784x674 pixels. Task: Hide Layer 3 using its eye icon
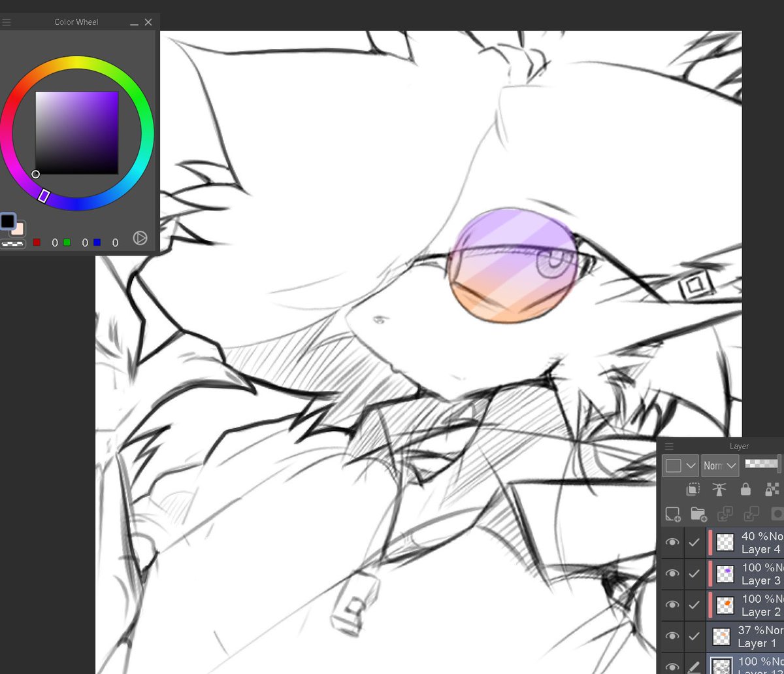pyautogui.click(x=672, y=573)
